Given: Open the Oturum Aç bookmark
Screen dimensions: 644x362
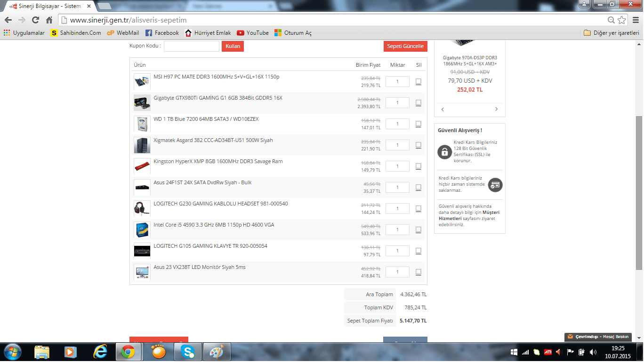Looking at the screenshot, I should tap(293, 33).
